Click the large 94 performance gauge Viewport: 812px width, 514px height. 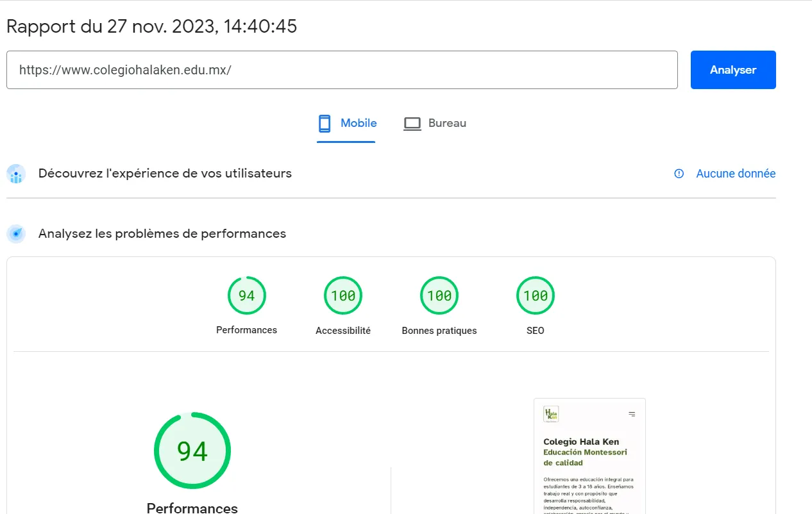[x=192, y=451]
